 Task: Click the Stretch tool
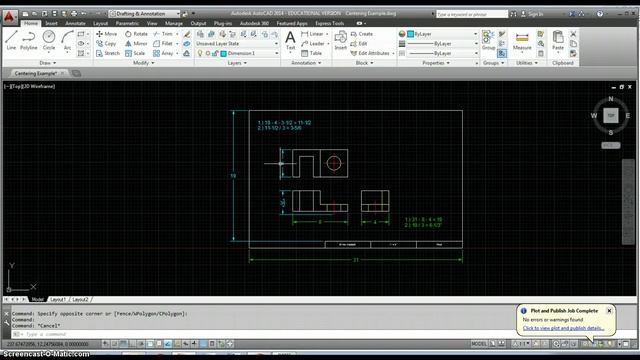click(108, 53)
